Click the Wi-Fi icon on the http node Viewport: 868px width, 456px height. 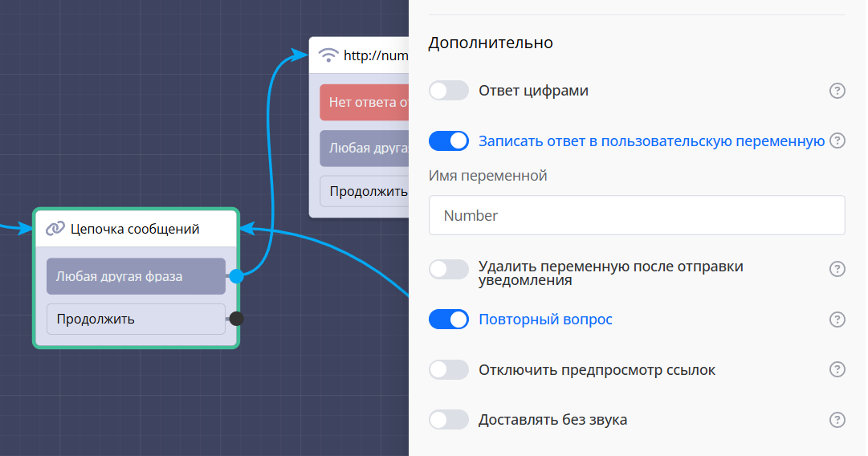328,55
